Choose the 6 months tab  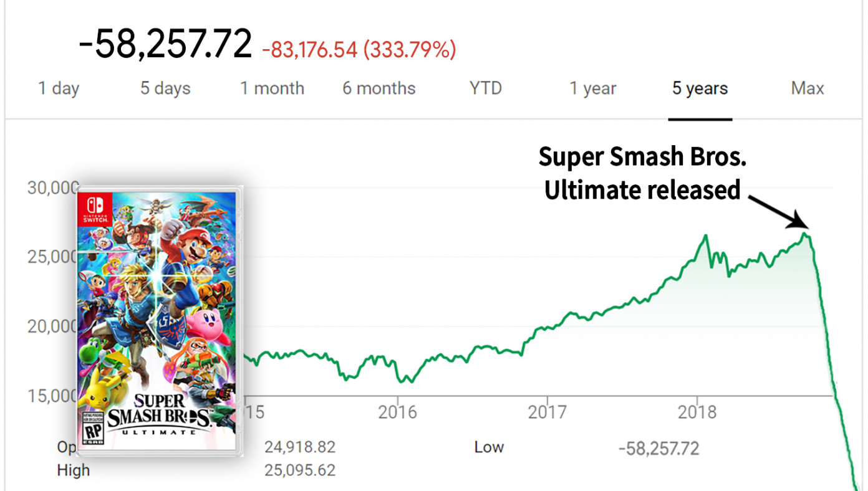(x=379, y=88)
